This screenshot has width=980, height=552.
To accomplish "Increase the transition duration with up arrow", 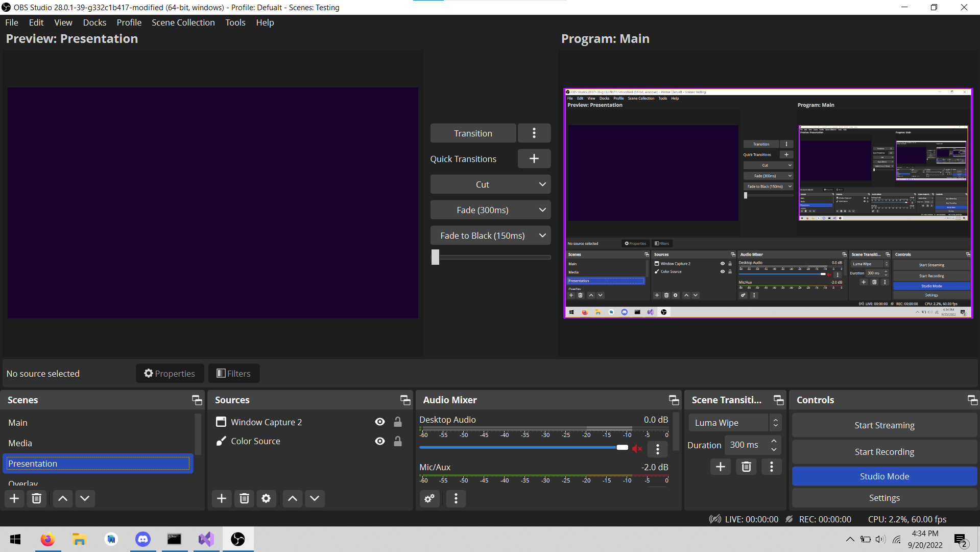I will tap(774, 441).
